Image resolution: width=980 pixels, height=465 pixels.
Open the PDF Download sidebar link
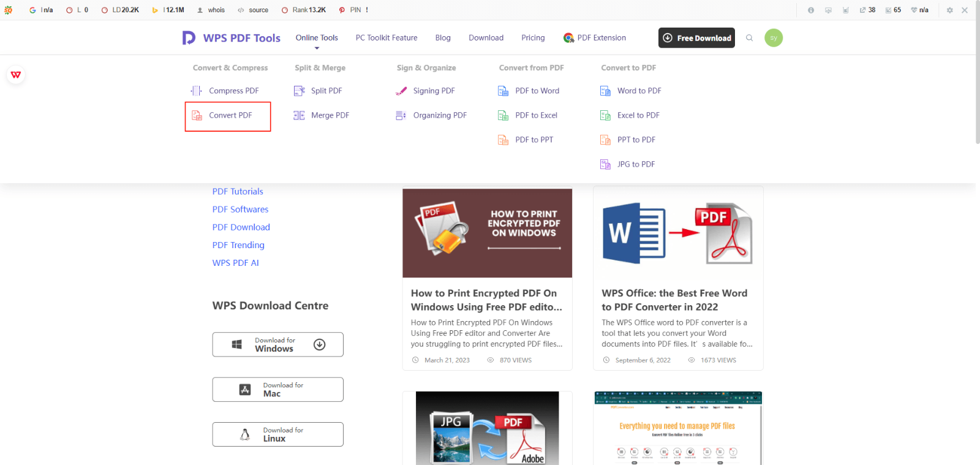coord(241,227)
